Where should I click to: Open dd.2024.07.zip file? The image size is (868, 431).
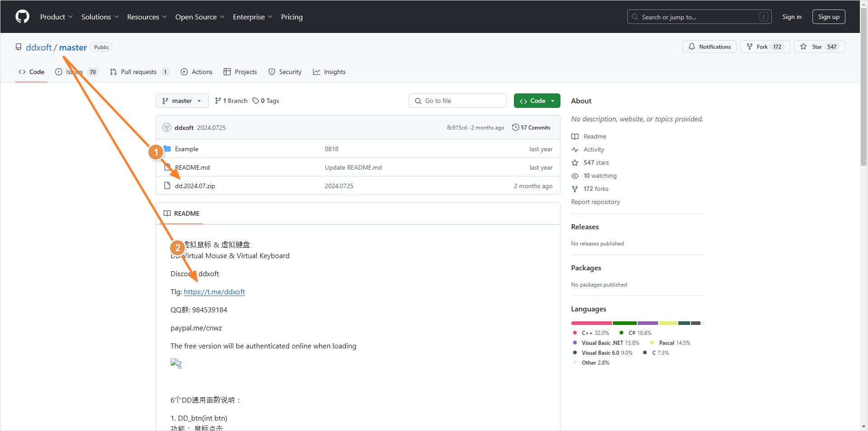(x=195, y=186)
